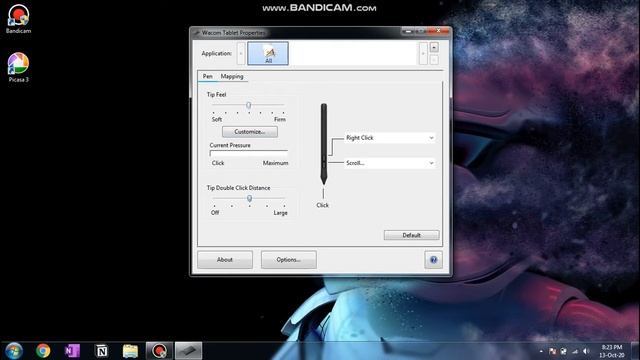Click the Soft label under Tip Feel
Image resolution: width=640 pixels, height=360 pixels.
click(217, 119)
